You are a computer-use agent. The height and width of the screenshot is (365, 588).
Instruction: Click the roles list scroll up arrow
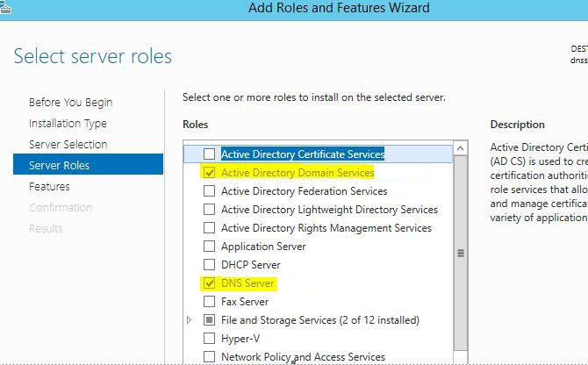[x=461, y=148]
